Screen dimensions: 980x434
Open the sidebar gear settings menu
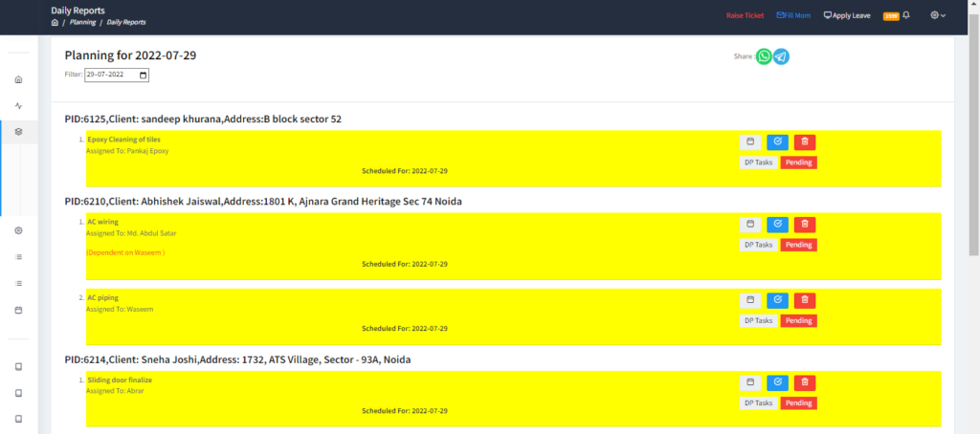(18, 230)
